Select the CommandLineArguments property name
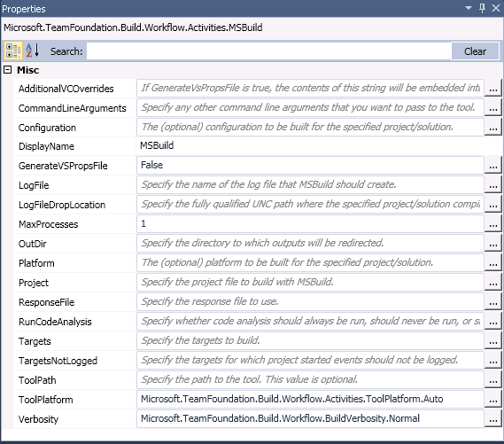Image resolution: width=504 pixels, height=444 pixels. [x=73, y=108]
